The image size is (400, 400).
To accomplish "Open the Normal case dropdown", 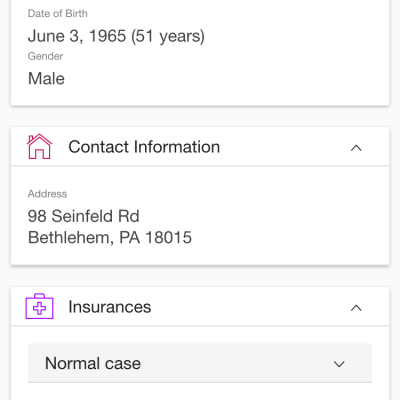I will pos(200,363).
